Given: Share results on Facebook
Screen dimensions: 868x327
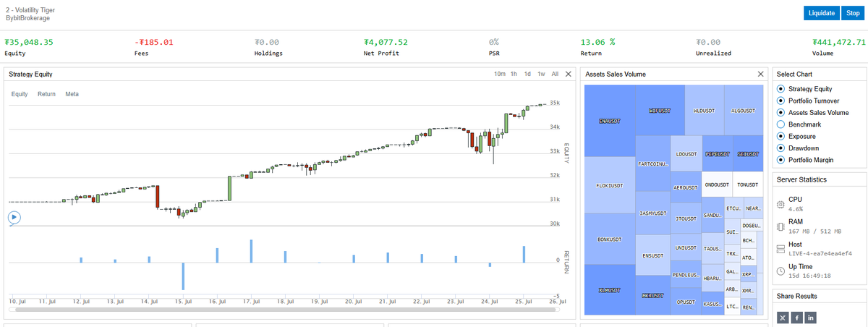Looking at the screenshot, I should click(796, 317).
